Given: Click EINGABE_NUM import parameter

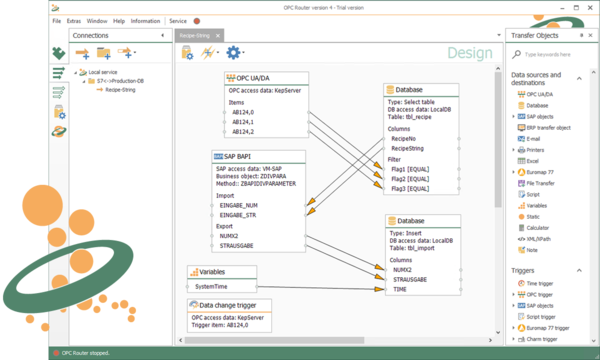Looking at the screenshot, I should [x=238, y=205].
